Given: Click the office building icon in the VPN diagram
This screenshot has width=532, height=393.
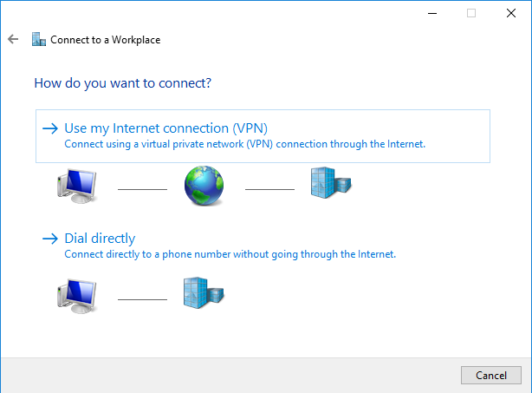Looking at the screenshot, I should (x=330, y=184).
